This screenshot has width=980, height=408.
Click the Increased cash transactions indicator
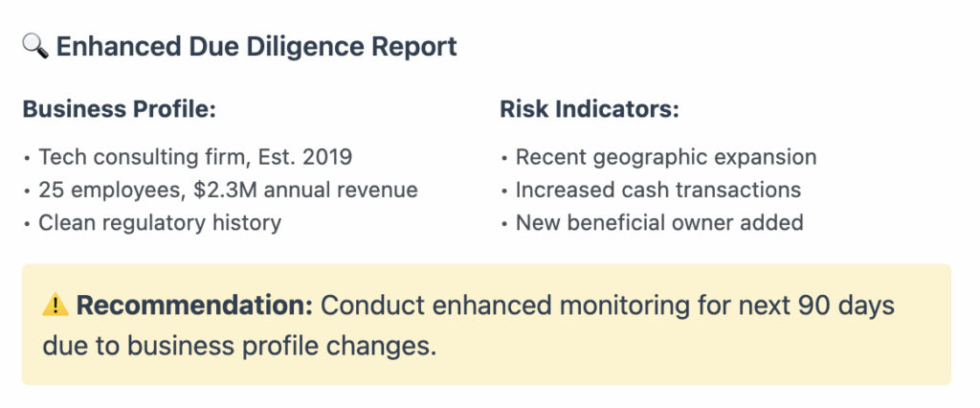pos(657,190)
